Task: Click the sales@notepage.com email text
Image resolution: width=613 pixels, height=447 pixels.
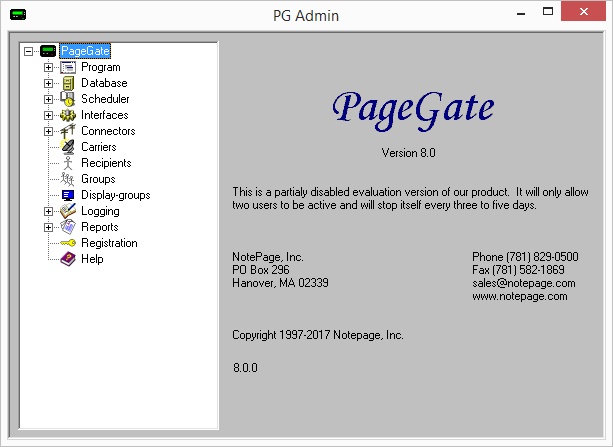Action: pos(524,283)
